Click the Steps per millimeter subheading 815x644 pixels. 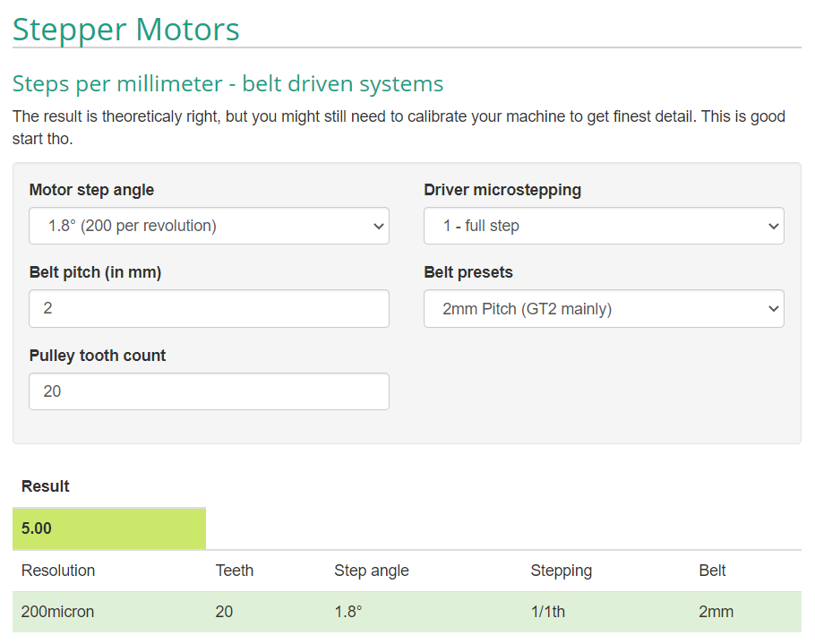coord(227,84)
